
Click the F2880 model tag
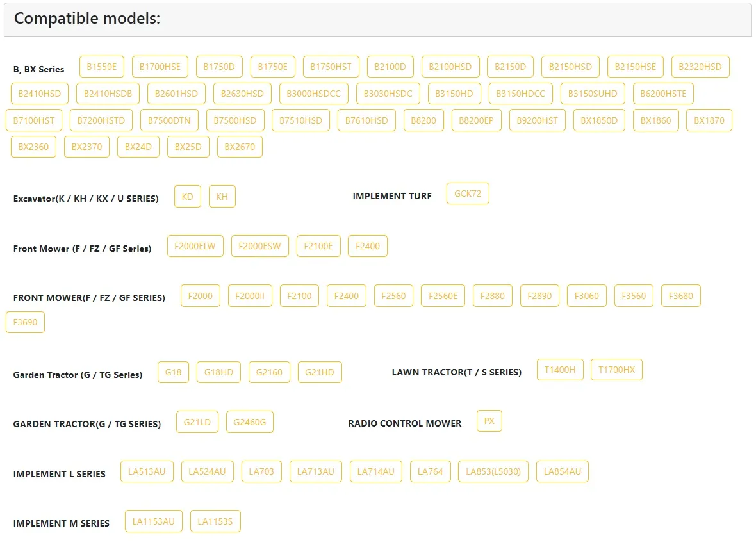(493, 295)
